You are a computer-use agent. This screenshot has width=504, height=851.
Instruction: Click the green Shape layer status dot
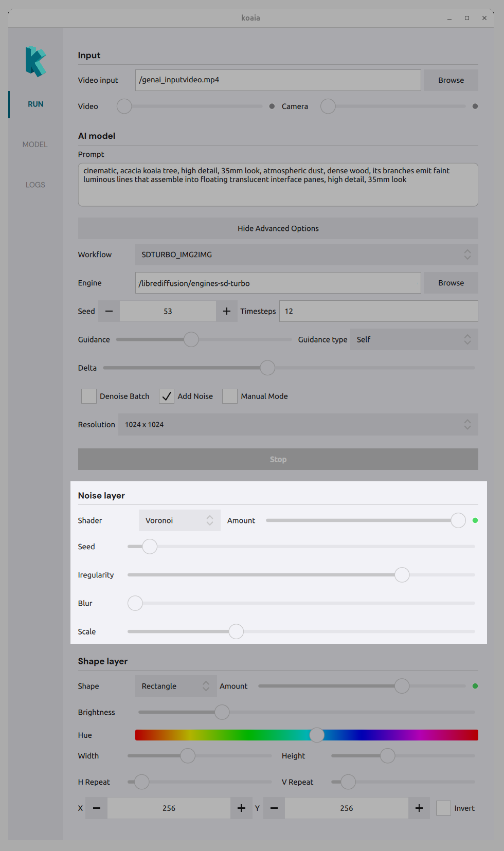475,686
